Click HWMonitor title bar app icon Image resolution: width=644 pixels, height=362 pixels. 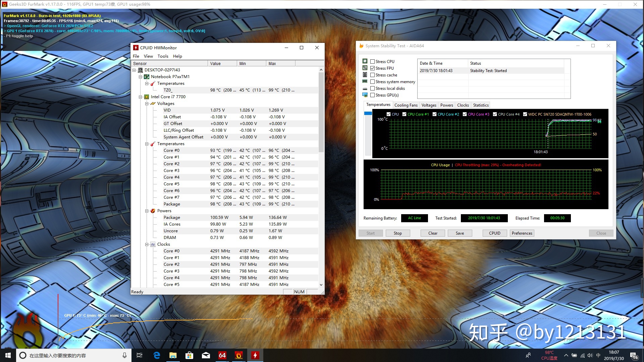[x=136, y=48]
